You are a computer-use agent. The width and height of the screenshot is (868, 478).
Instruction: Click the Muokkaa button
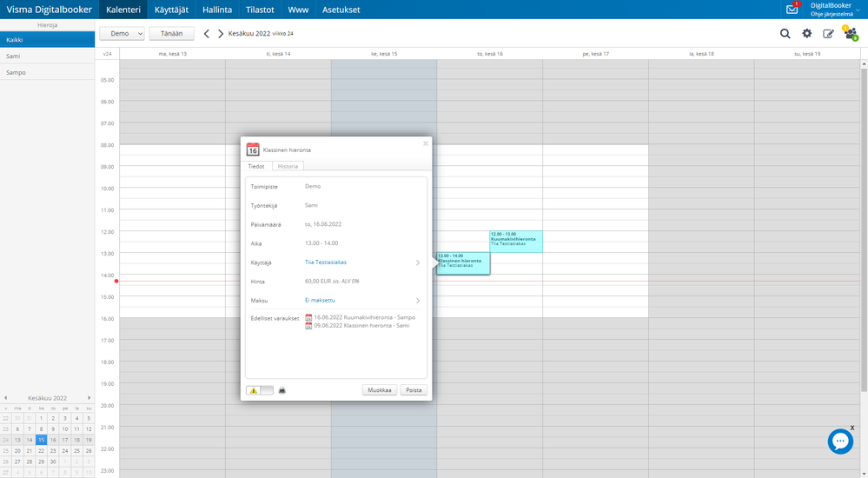380,390
